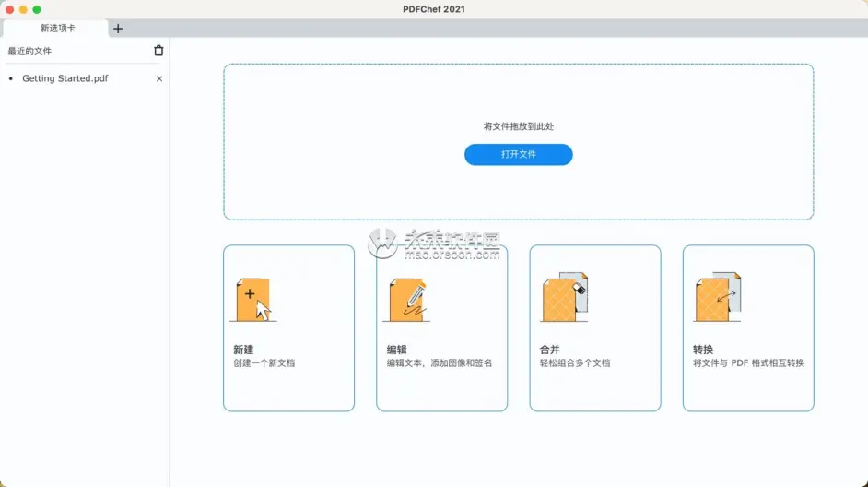The height and width of the screenshot is (487, 868).
Task: Click the 打开文件 button
Action: click(519, 155)
